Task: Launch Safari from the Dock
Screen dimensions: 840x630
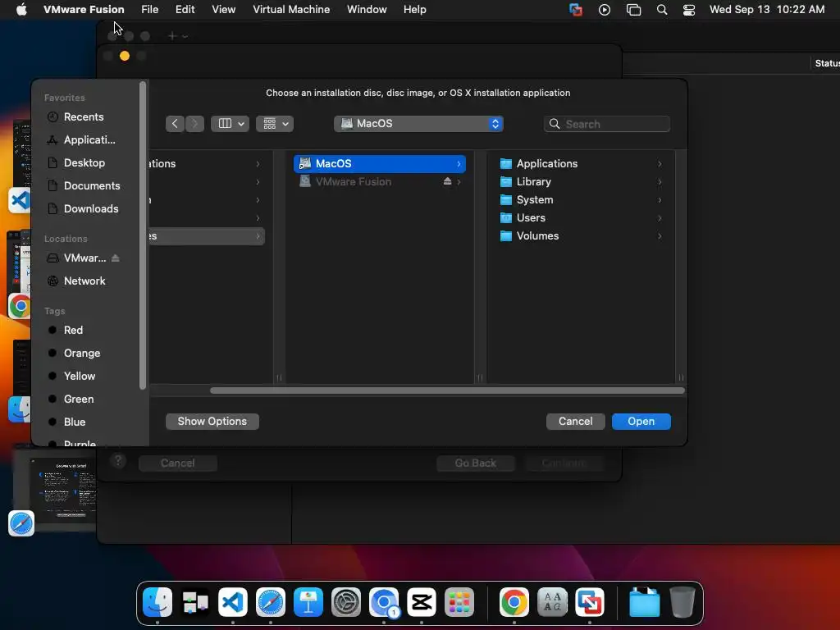Action: click(x=271, y=603)
